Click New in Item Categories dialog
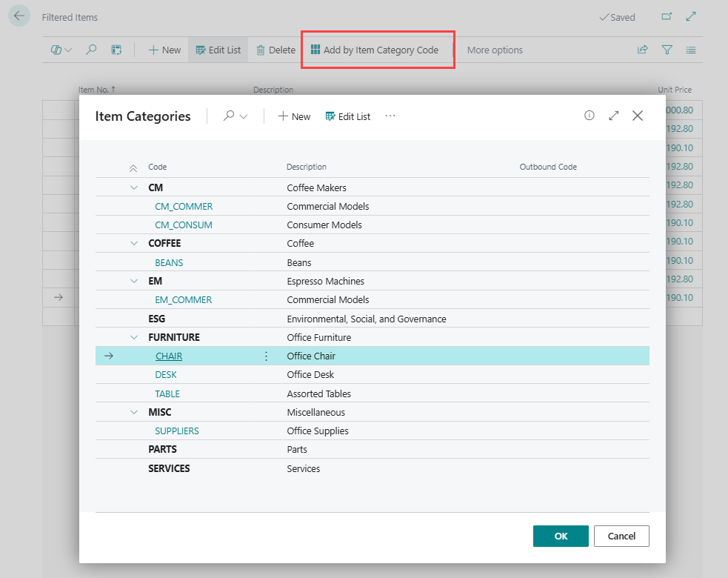This screenshot has width=728, height=578. (294, 116)
